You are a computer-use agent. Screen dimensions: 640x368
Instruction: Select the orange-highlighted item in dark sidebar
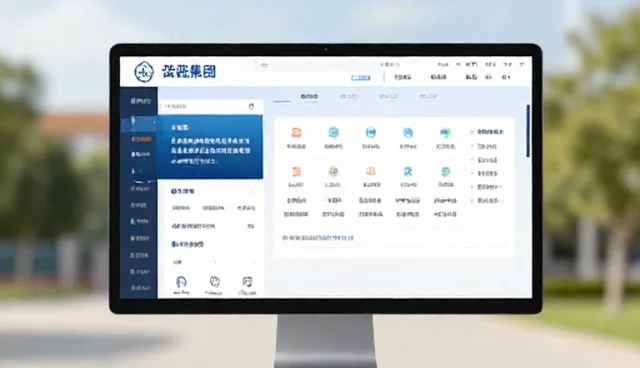point(141,139)
